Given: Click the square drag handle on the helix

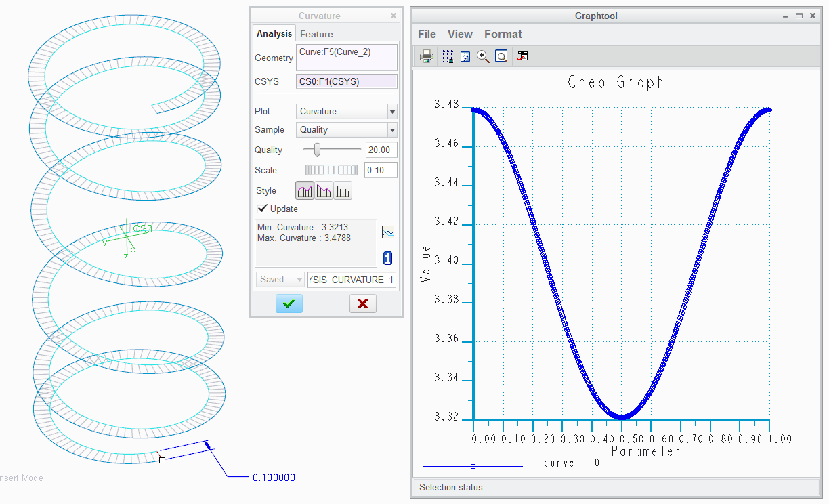Looking at the screenshot, I should [x=162, y=460].
